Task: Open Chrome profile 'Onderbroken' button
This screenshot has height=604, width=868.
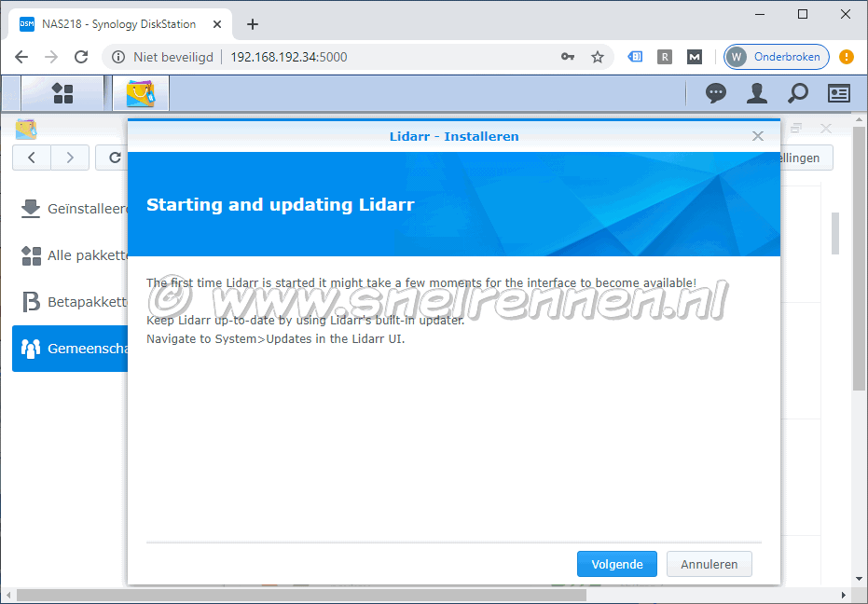Action: point(776,57)
